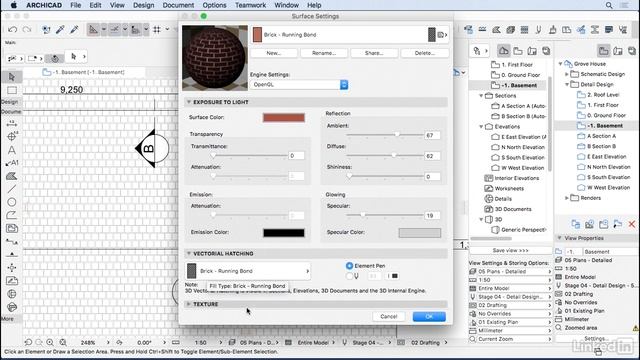Click the Transmittance value field

pyautogui.click(x=296, y=156)
